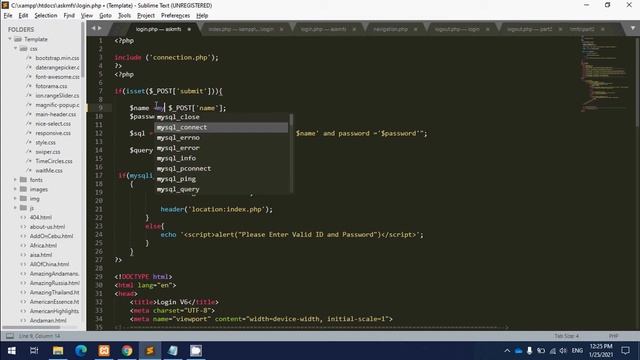The image size is (640, 360).
Task: Open the Selection menu
Action: 46,16
